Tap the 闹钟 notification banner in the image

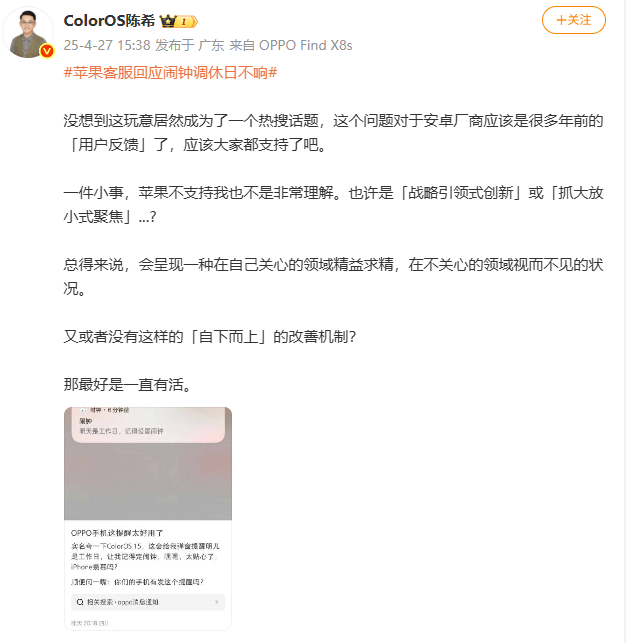click(x=148, y=425)
